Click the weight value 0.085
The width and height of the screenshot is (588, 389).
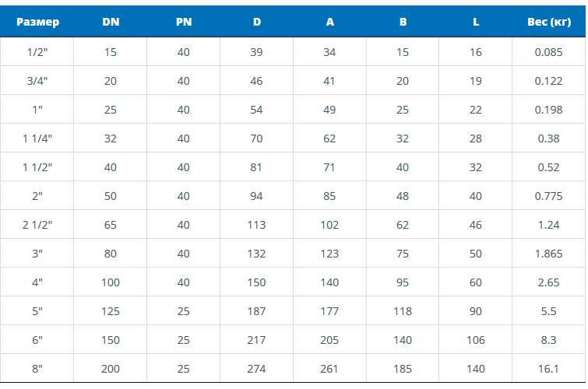click(548, 52)
